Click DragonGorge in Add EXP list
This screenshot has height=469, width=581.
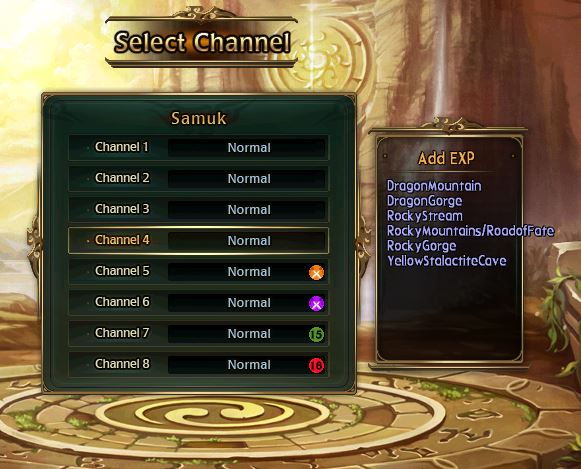(424, 201)
